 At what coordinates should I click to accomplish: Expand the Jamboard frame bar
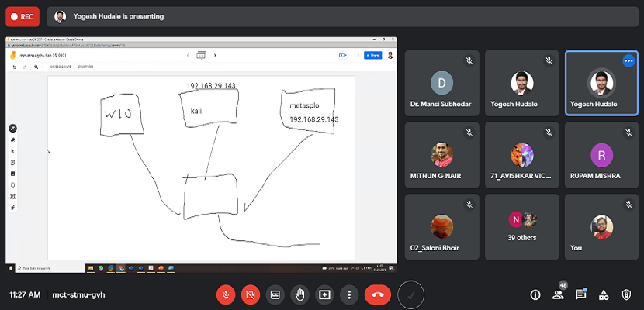point(201,55)
